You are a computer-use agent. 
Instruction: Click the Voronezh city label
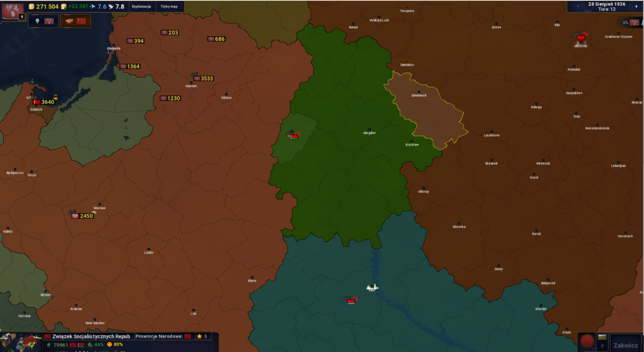(x=625, y=236)
